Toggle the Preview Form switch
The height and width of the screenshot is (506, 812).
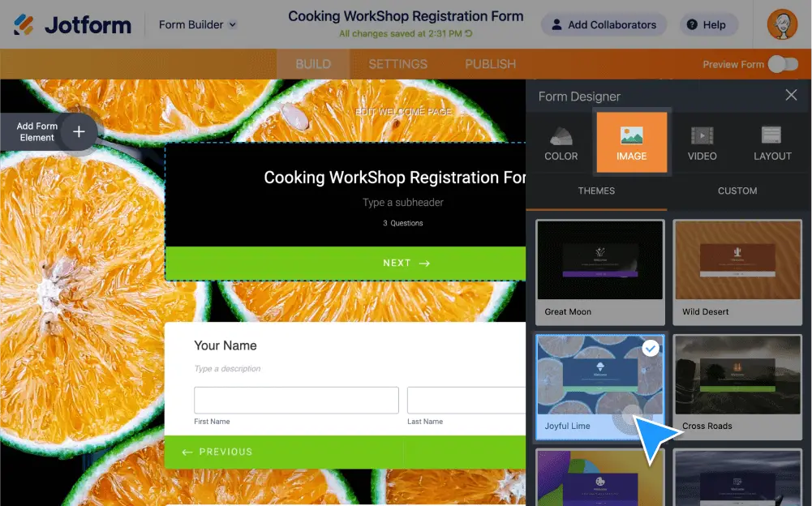[x=783, y=64]
